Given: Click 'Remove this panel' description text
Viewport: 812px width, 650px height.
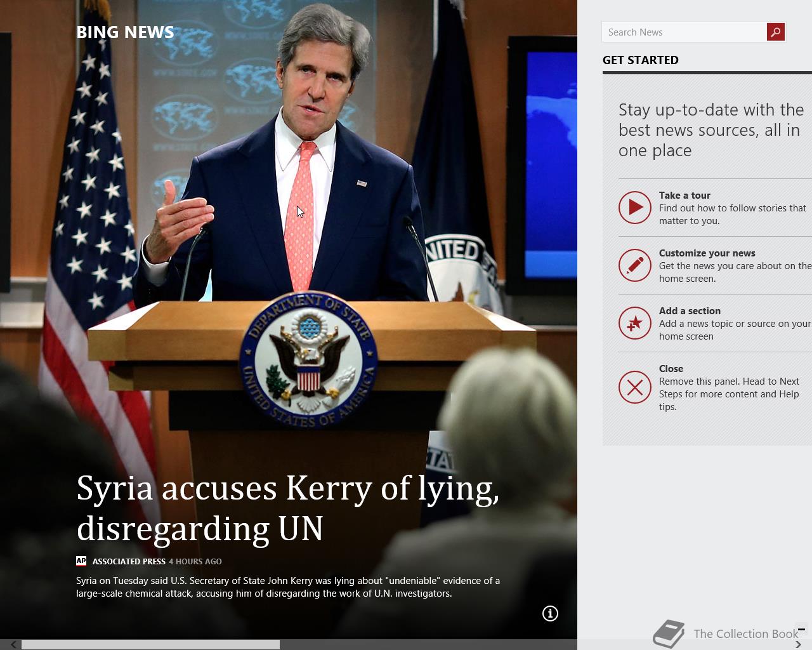Looking at the screenshot, I should [730, 394].
